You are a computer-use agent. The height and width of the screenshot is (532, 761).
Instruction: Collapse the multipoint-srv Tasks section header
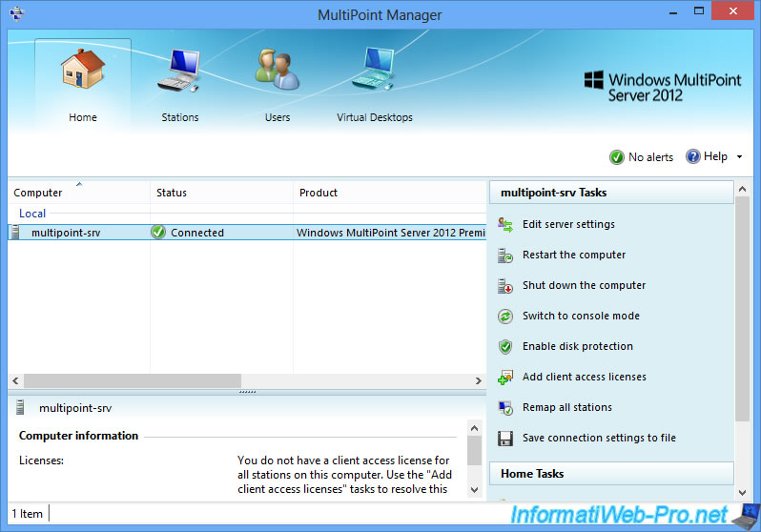tap(611, 193)
